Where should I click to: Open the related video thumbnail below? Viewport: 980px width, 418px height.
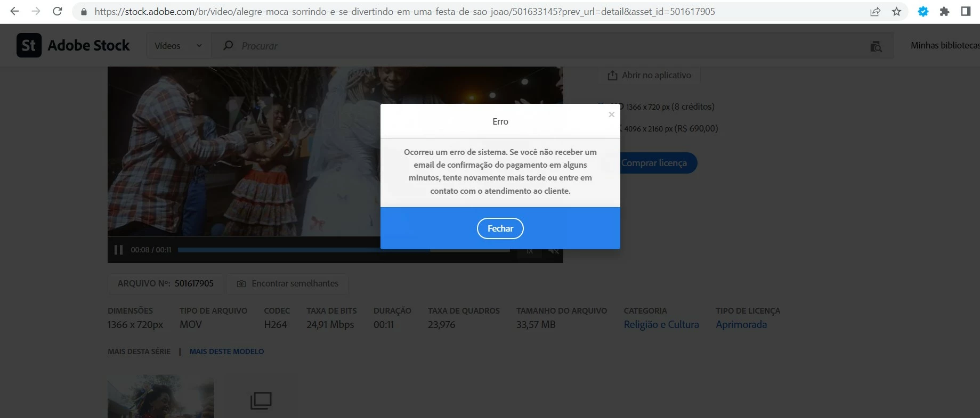click(x=161, y=396)
